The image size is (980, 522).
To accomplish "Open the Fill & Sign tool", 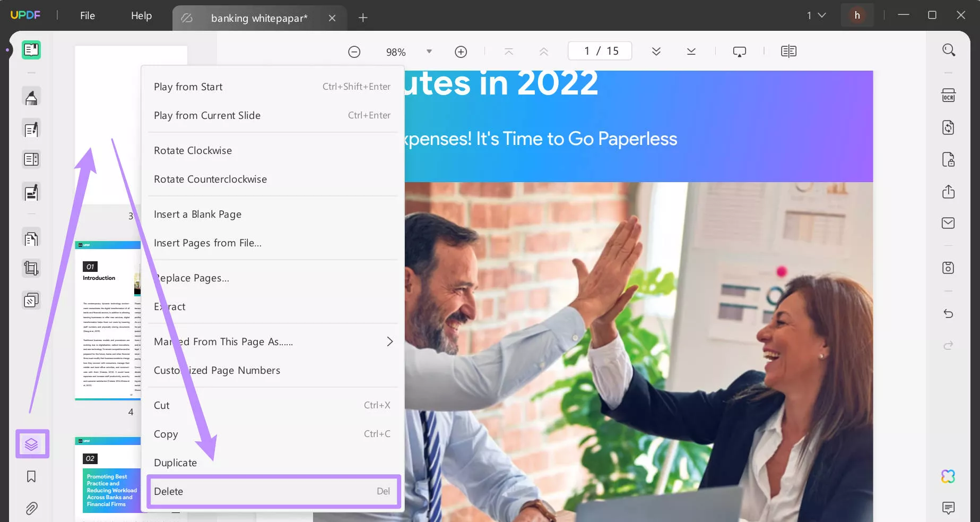I will [31, 192].
